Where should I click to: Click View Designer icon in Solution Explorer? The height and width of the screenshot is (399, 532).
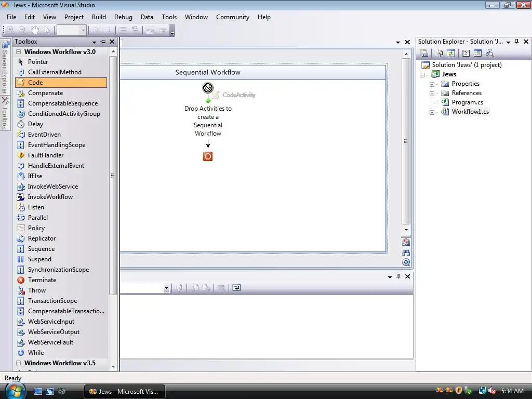coord(478,53)
